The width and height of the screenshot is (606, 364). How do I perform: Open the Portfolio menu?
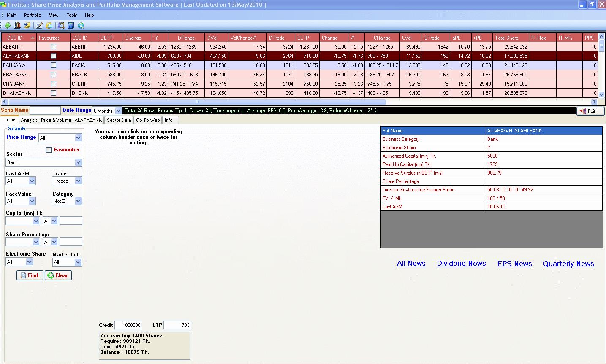click(33, 15)
